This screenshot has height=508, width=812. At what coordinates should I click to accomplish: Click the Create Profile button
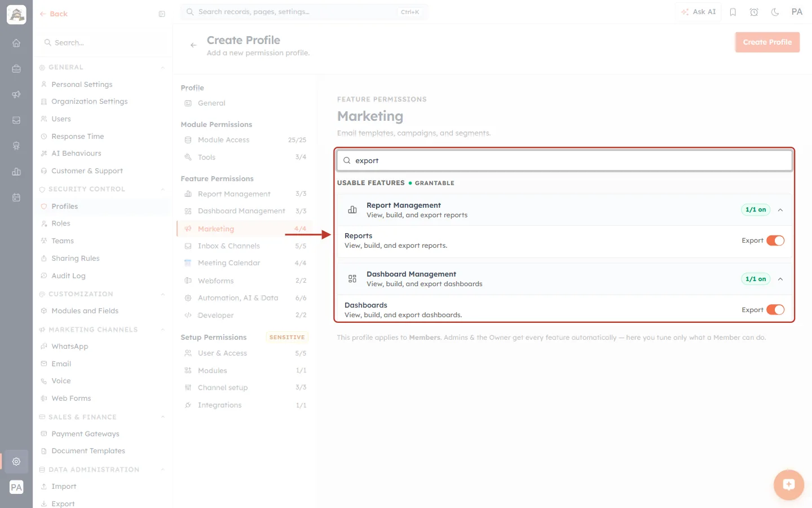[x=767, y=42]
